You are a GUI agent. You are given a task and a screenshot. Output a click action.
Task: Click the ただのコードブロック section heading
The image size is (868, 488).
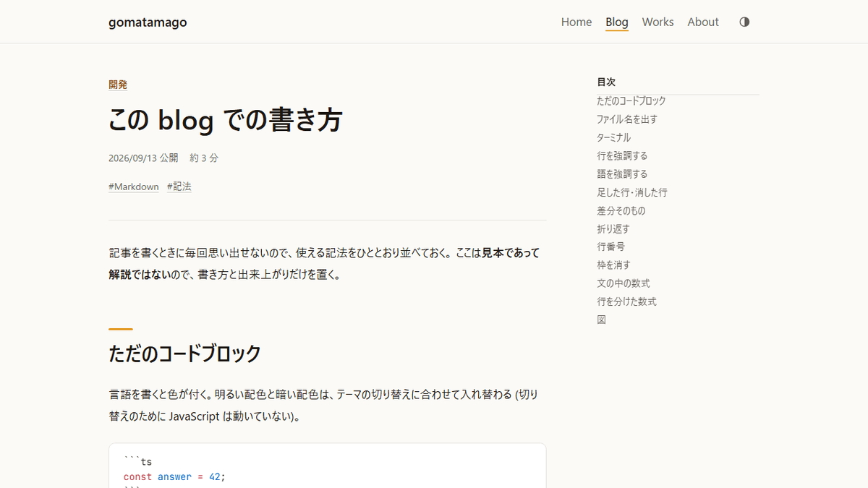(x=184, y=354)
